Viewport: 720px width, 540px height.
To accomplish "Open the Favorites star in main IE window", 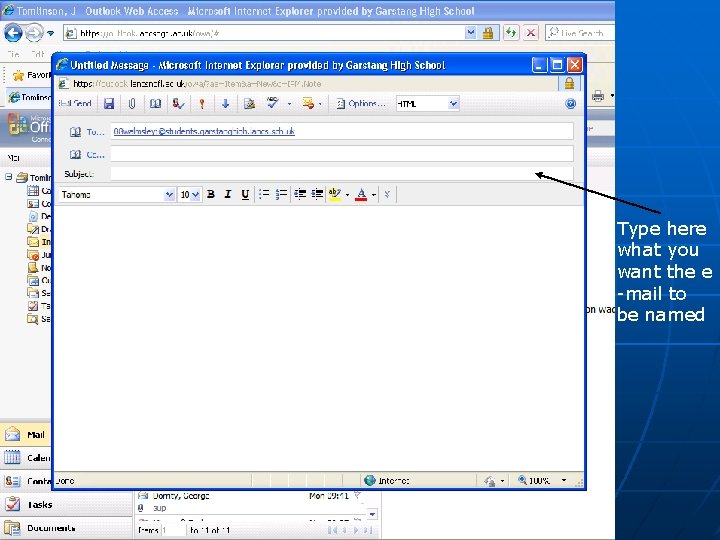I will point(18,75).
